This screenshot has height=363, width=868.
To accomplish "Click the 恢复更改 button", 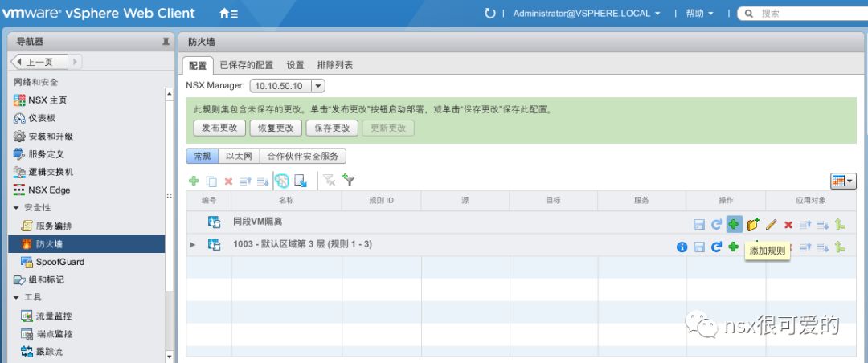I will click(x=276, y=128).
